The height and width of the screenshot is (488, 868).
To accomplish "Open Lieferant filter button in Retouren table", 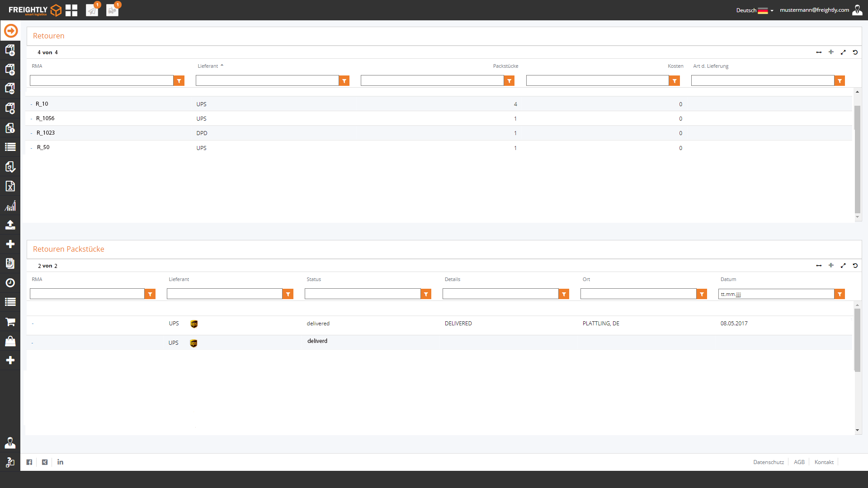I will click(x=344, y=81).
